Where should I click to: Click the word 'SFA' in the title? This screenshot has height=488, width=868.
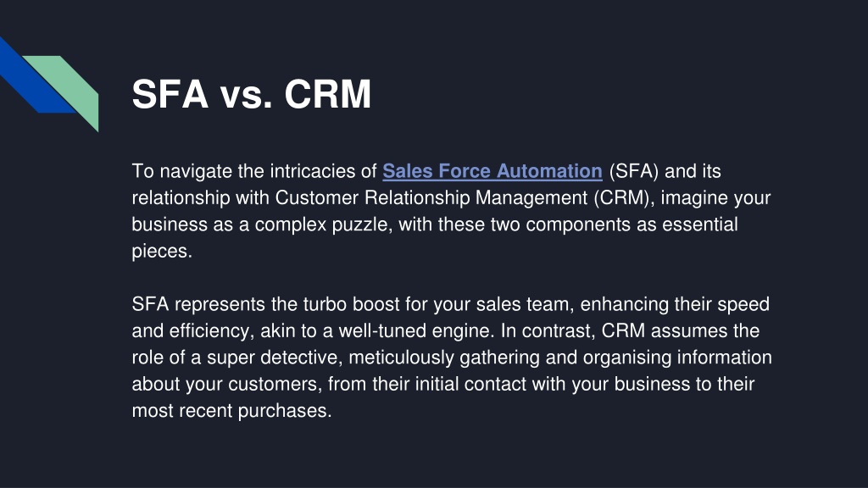[170, 93]
